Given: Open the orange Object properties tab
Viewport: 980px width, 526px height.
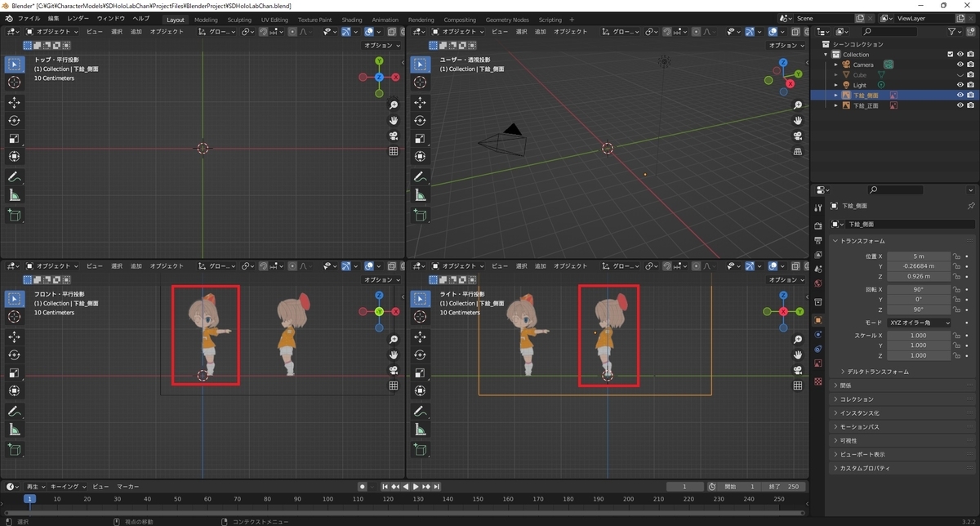Looking at the screenshot, I should point(818,319).
